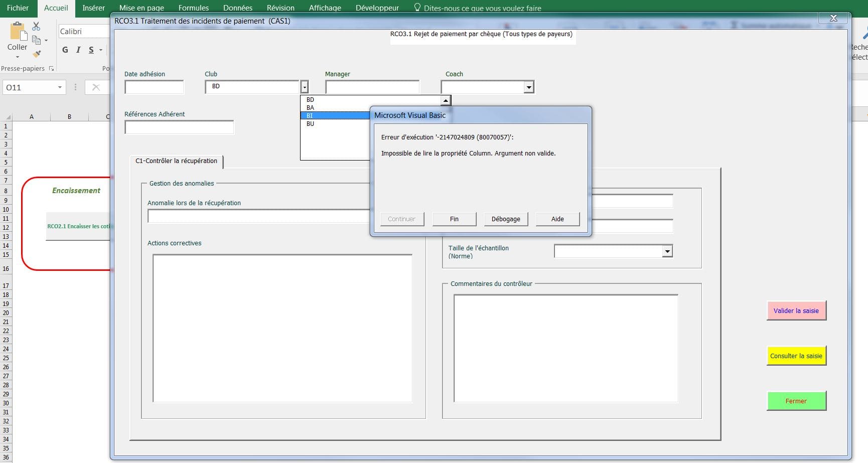This screenshot has height=463, width=868.
Task: Expand Taille de l'échantillon dropdown
Action: [x=667, y=251]
